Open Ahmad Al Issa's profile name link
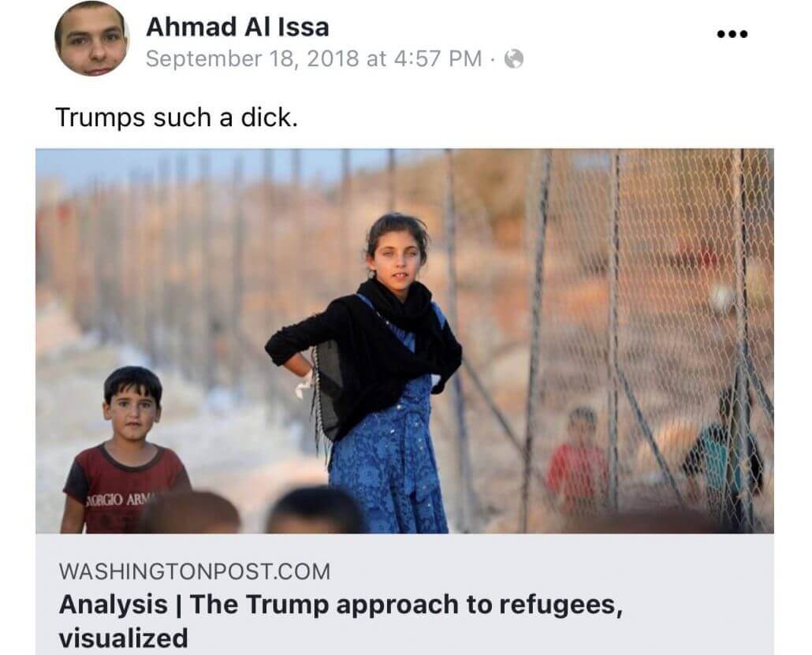Viewport: 812px width, 655px height. point(238,27)
